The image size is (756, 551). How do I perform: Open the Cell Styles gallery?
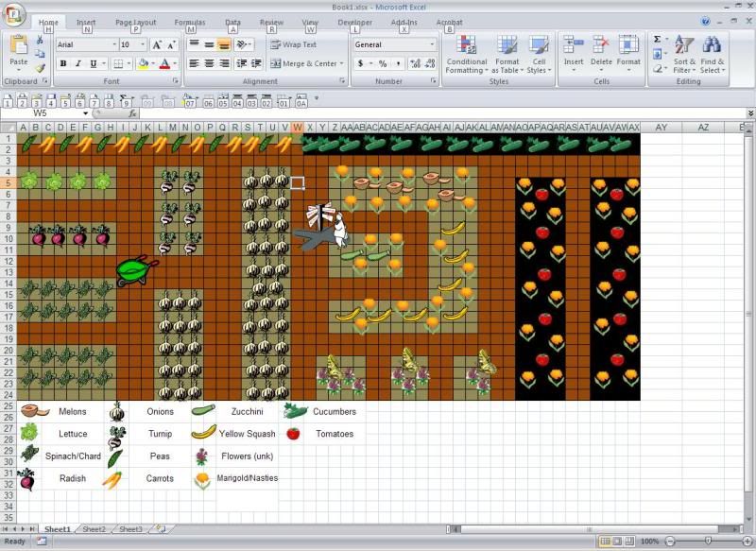coord(539,54)
